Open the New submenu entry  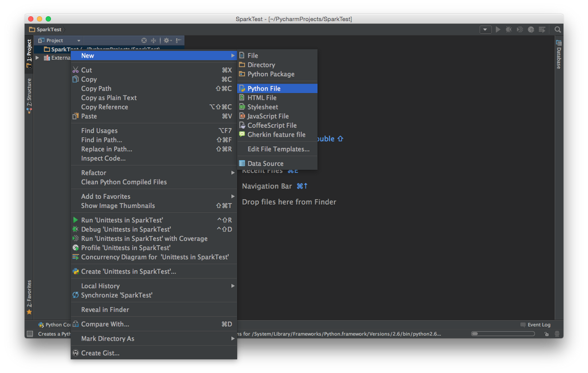pyautogui.click(x=154, y=56)
